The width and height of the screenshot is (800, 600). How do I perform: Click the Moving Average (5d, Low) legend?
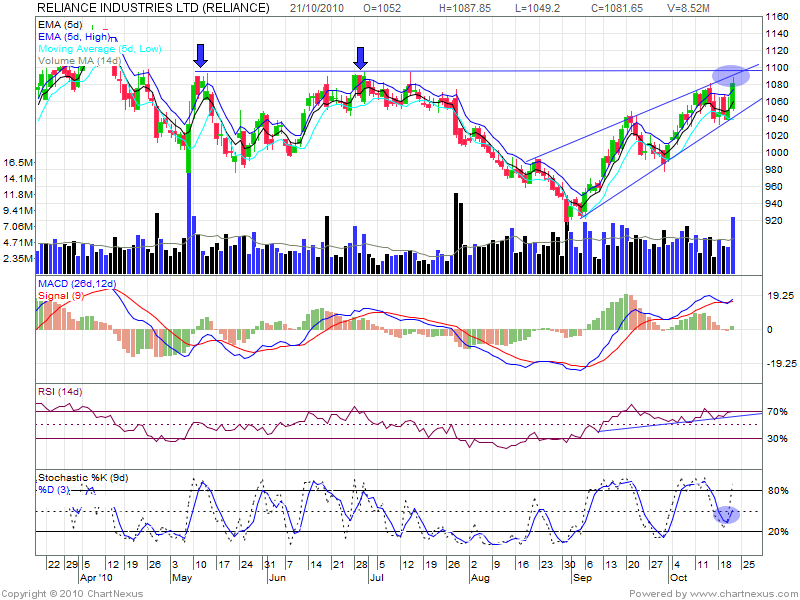pos(99,49)
